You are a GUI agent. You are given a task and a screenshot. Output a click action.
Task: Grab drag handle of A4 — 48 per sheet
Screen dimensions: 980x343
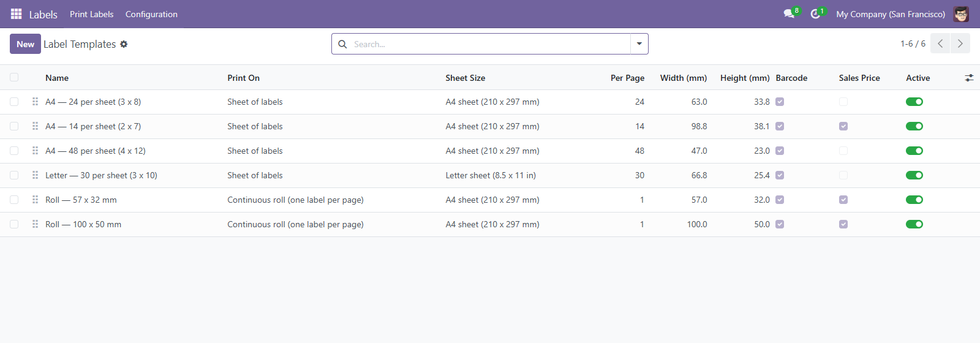click(x=35, y=151)
